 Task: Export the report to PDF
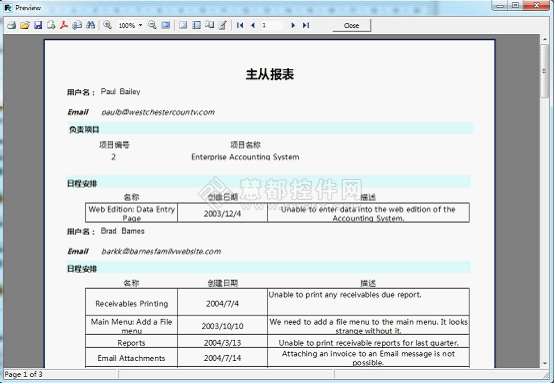(64, 25)
